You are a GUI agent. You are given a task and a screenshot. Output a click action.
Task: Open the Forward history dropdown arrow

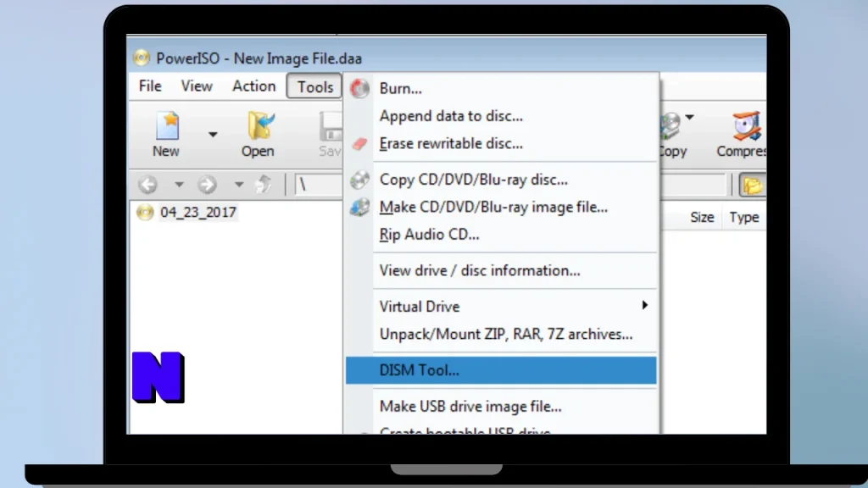coord(238,184)
